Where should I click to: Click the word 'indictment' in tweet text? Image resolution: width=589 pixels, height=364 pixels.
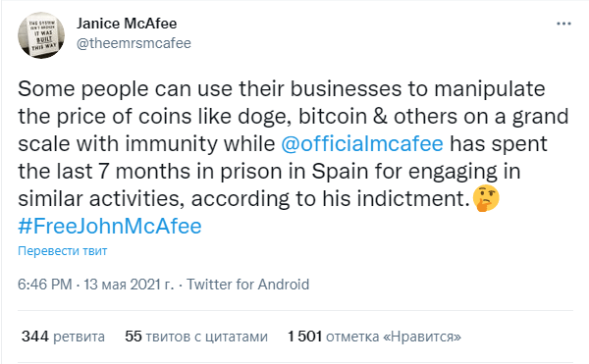[x=410, y=198]
